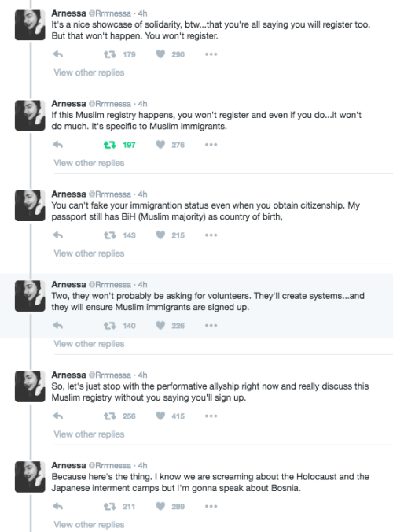Image resolution: width=393 pixels, height=532 pixels.
Task: Reply to the tweet about immigration status
Action: 58,235
